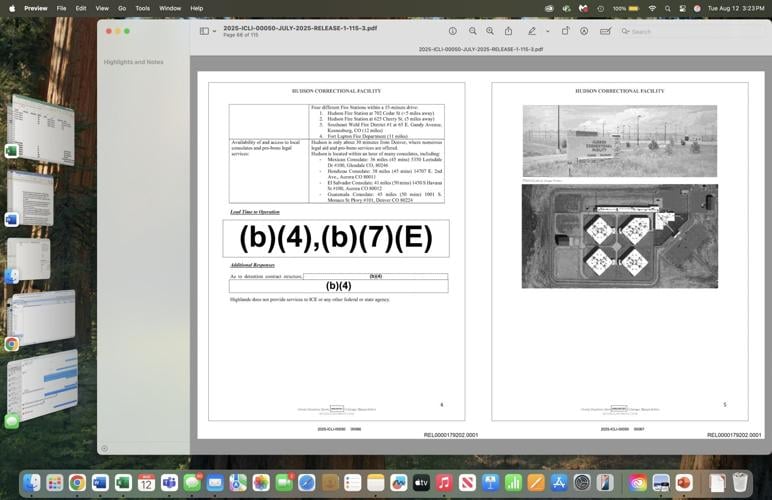This screenshot has height=500, width=772.
Task: Open Reminders from the Dock
Action: (x=353, y=483)
